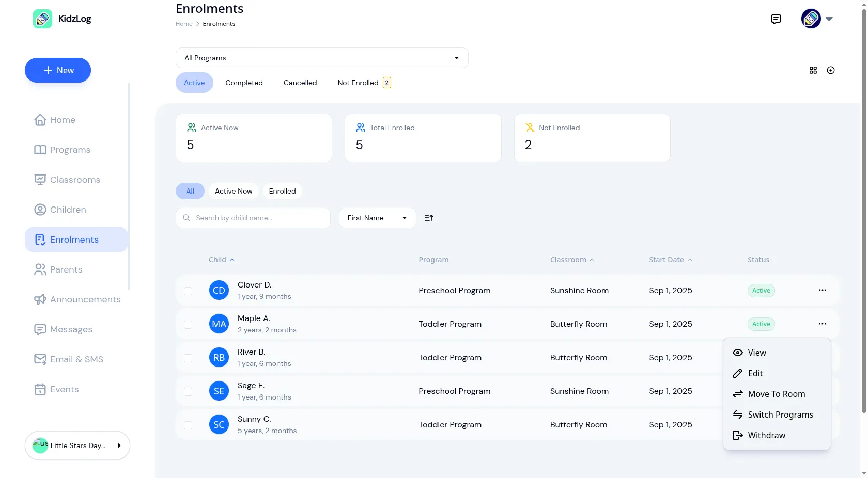Open Classrooms in the sidebar
This screenshot has width=868, height=478.
[x=76, y=180]
